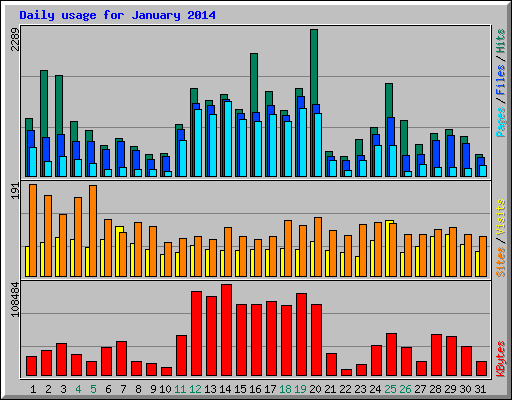
Task: Click the green weekend day label 18
Action: (285, 389)
